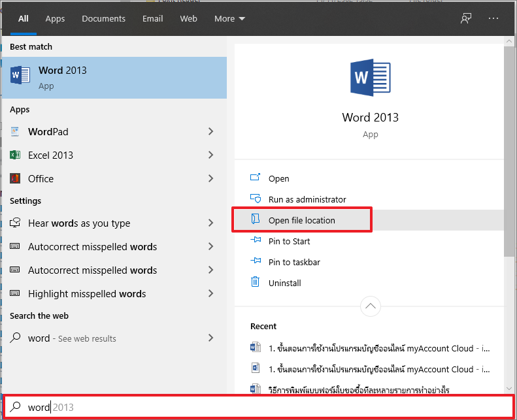Click the large Word 2013 logo in preview pane

[x=371, y=78]
